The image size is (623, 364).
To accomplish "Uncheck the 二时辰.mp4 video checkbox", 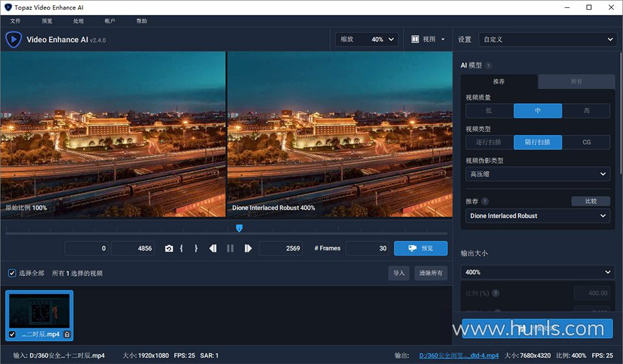I will [x=12, y=334].
